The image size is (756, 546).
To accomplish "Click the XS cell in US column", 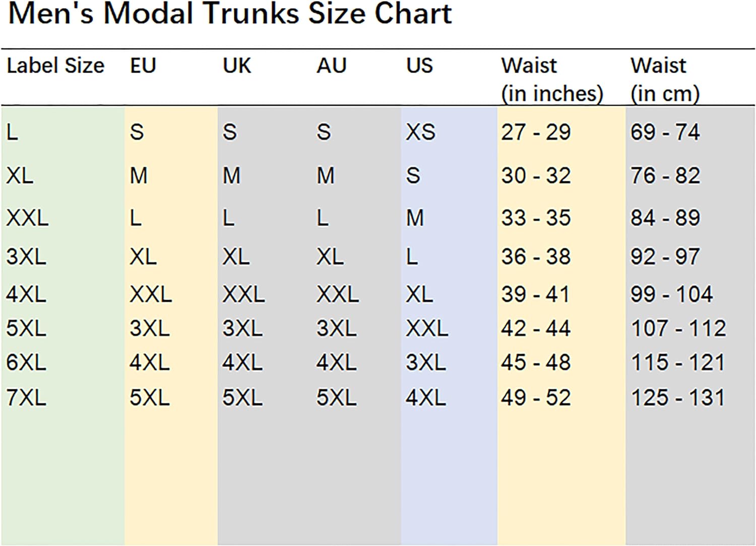I will [421, 132].
